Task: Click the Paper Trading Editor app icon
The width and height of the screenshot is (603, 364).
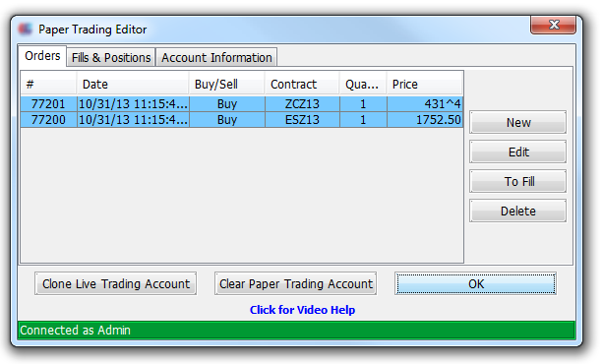Action: [25, 29]
